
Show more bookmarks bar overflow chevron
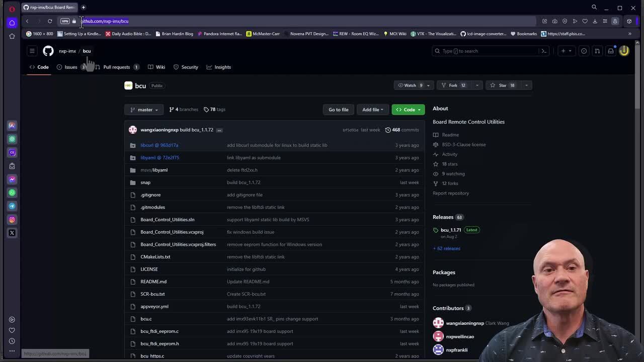pyautogui.click(x=629, y=34)
